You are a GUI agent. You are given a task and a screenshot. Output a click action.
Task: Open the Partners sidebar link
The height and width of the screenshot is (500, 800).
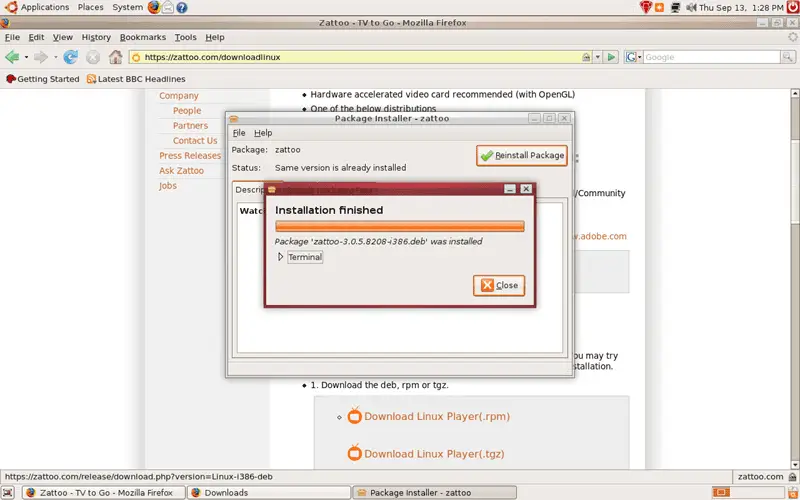point(190,126)
